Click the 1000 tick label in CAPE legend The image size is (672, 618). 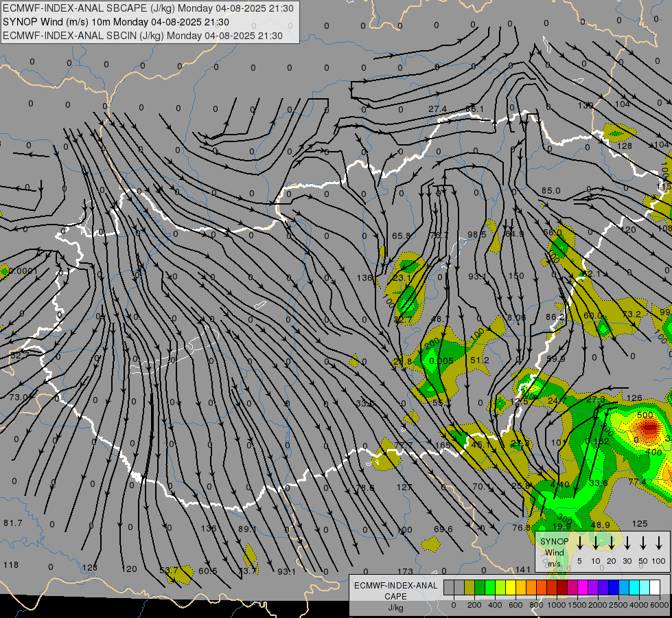pyautogui.click(x=557, y=605)
